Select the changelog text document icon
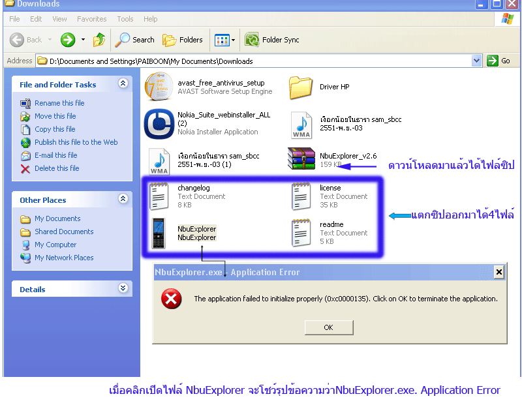Image resolution: width=522 pixels, height=420 pixels. click(159, 196)
